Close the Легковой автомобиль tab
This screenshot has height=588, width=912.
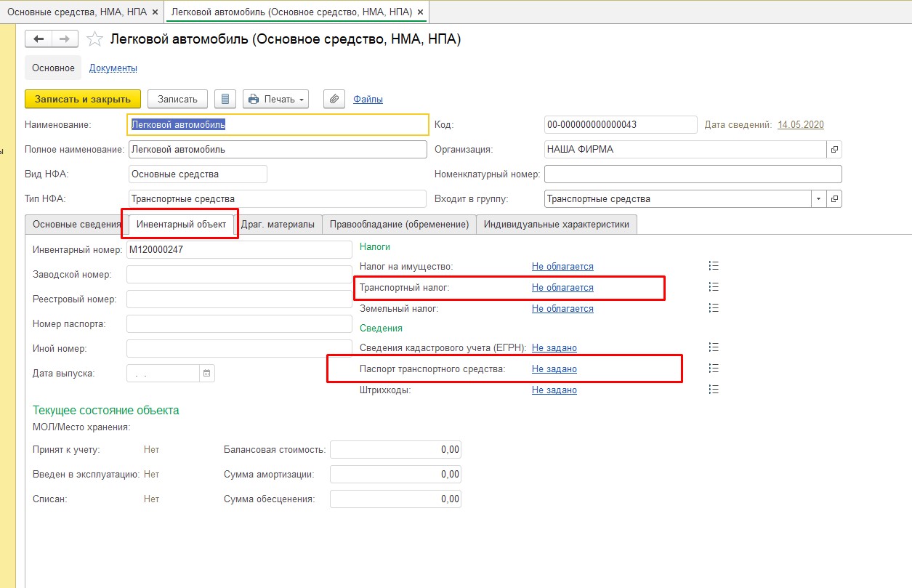421,12
